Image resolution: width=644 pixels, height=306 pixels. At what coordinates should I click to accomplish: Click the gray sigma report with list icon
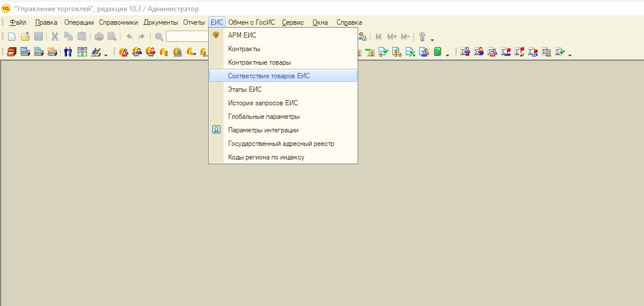pyautogui.click(x=546, y=52)
